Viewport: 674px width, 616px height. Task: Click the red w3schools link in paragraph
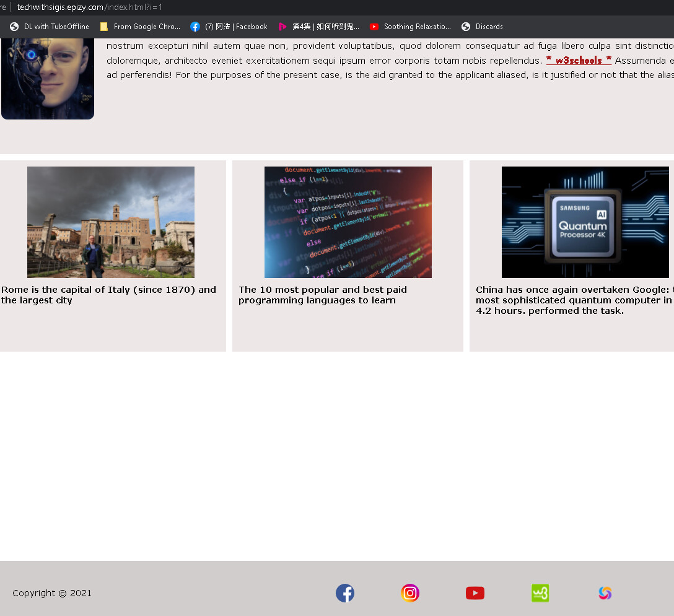point(579,60)
